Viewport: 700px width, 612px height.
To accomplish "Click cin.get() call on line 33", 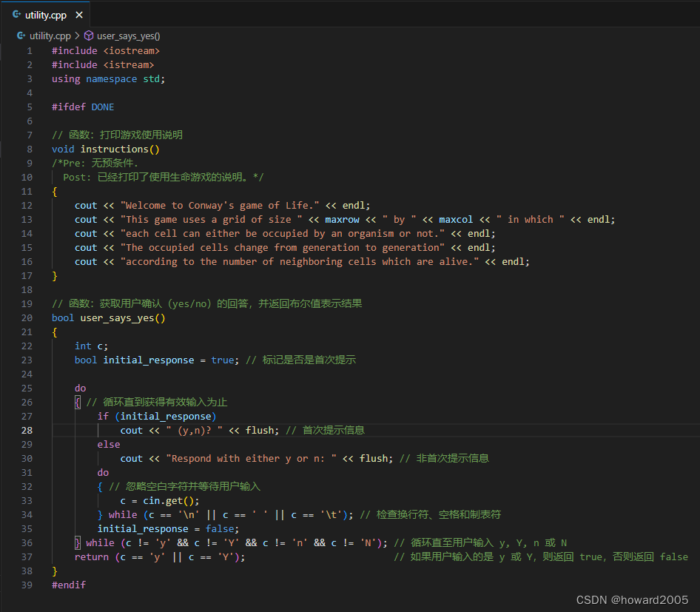I will click(x=169, y=500).
